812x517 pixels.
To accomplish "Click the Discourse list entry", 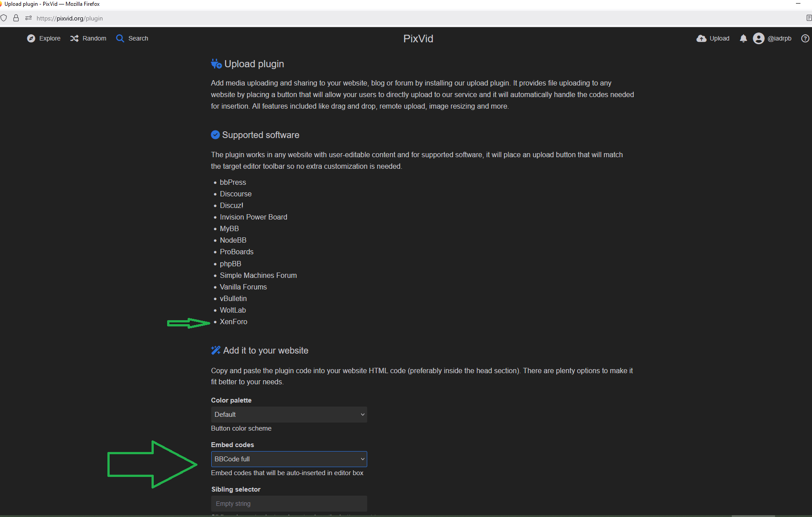I will tap(236, 194).
